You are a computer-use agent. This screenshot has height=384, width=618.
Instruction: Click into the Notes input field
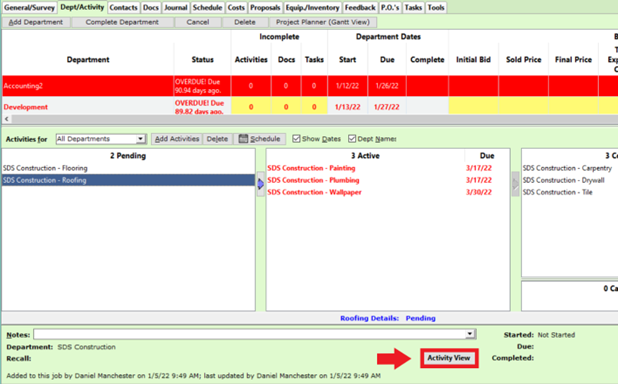[249, 334]
